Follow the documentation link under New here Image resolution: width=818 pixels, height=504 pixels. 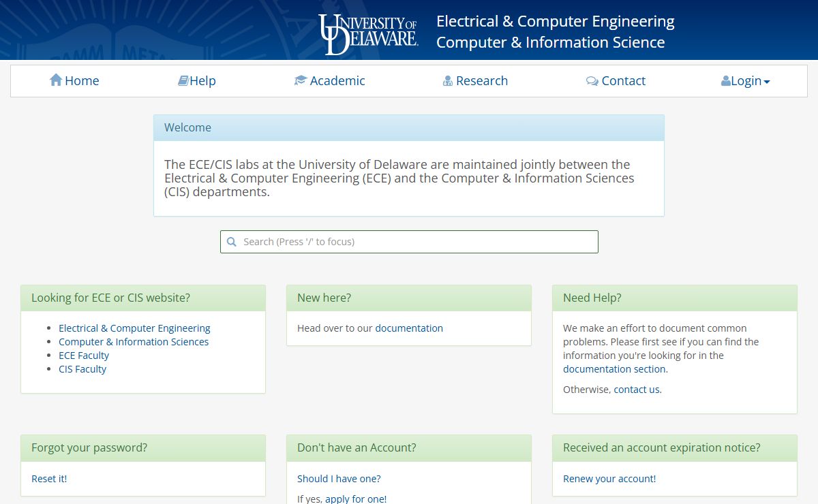(x=409, y=328)
